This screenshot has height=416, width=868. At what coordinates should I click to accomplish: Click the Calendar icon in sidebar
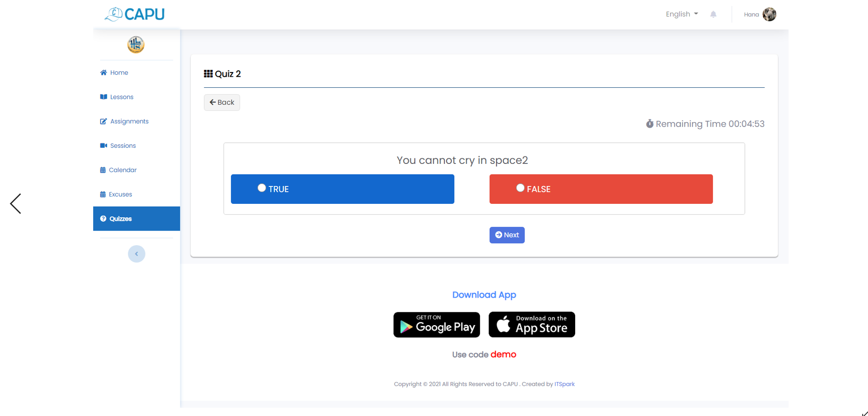[x=103, y=170]
